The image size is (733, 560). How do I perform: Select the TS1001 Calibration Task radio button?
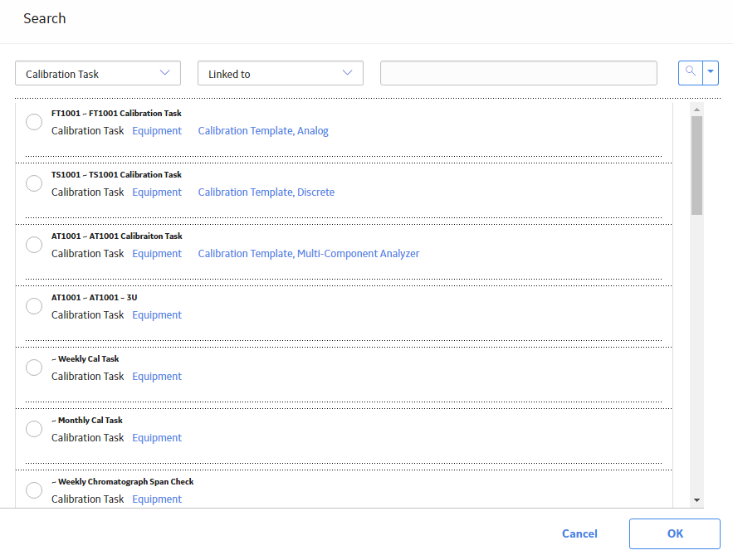click(x=34, y=183)
